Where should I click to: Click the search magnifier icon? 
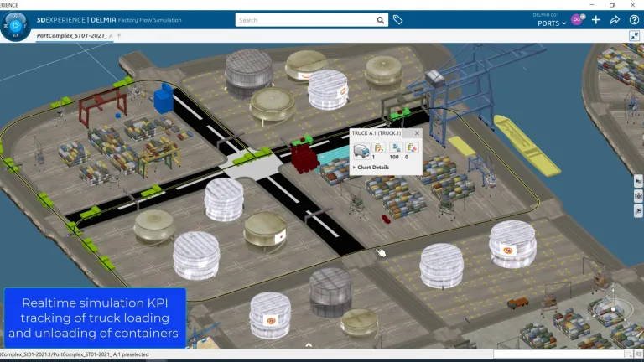pyautogui.click(x=381, y=20)
